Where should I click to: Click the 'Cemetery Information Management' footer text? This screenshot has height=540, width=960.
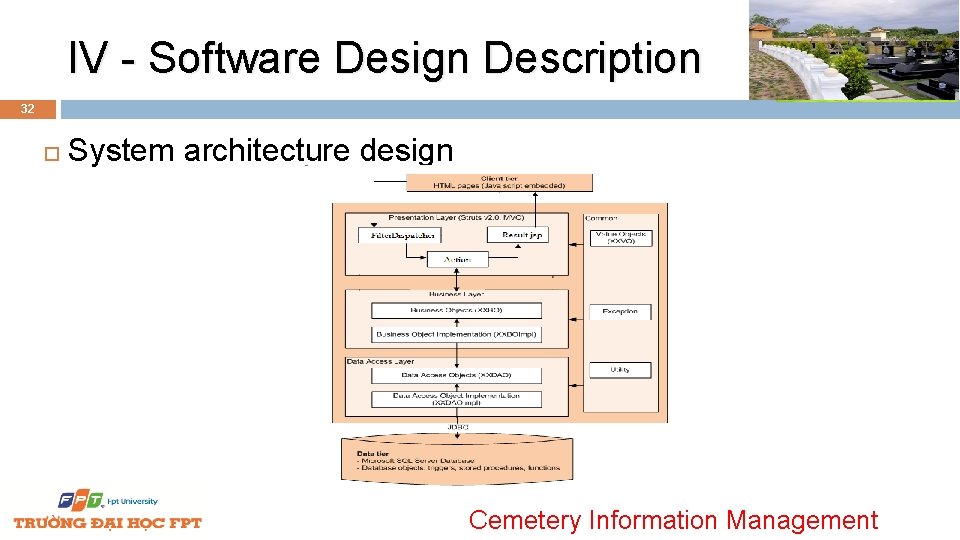pos(673,520)
